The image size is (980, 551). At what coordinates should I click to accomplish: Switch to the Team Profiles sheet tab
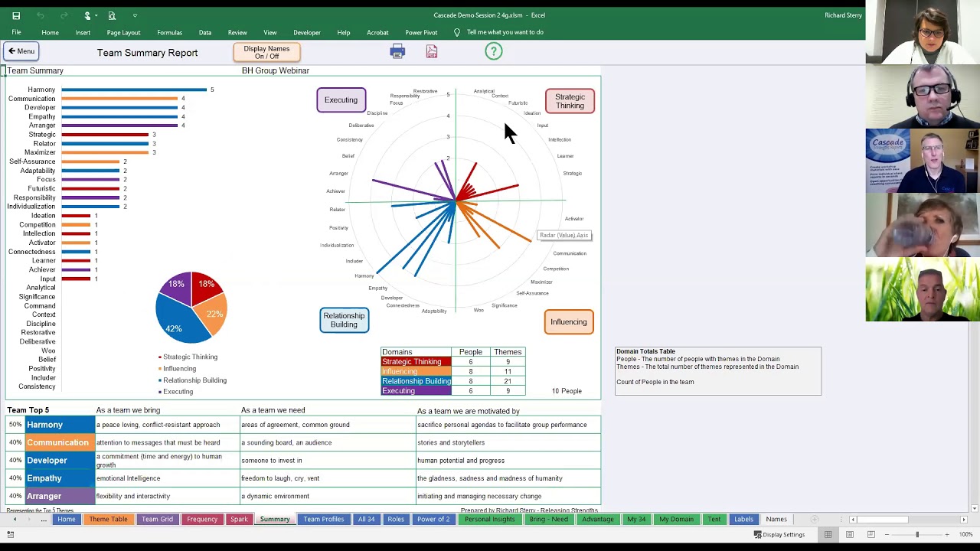click(x=323, y=519)
